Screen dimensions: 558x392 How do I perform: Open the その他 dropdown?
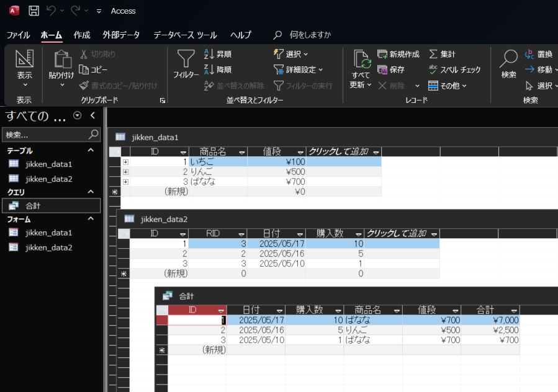click(x=448, y=86)
